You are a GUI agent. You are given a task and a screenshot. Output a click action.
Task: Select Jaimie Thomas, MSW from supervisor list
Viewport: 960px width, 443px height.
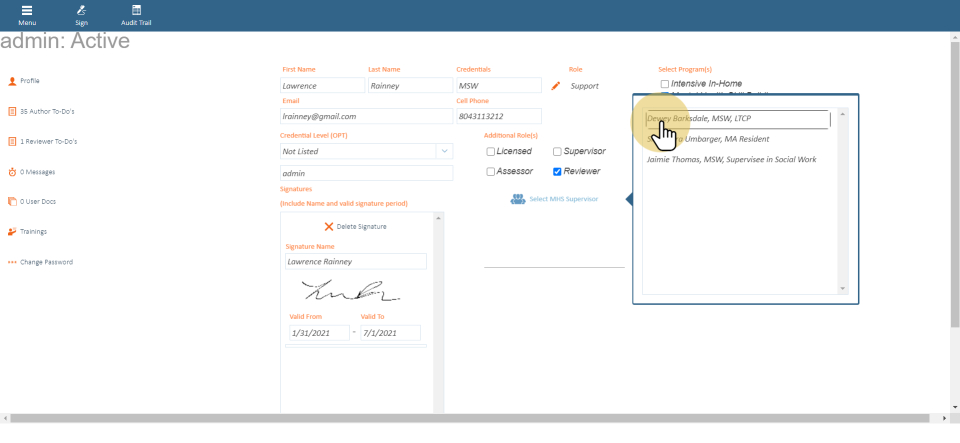tap(731, 159)
